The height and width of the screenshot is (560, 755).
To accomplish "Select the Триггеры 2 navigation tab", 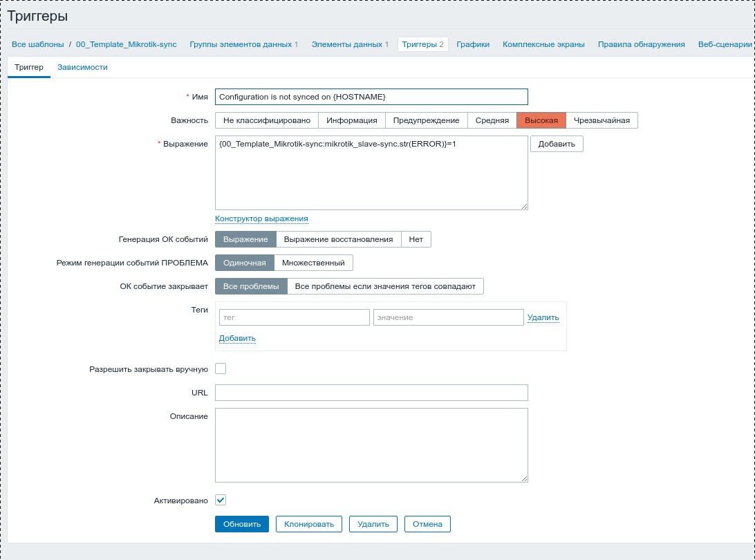I will click(422, 44).
